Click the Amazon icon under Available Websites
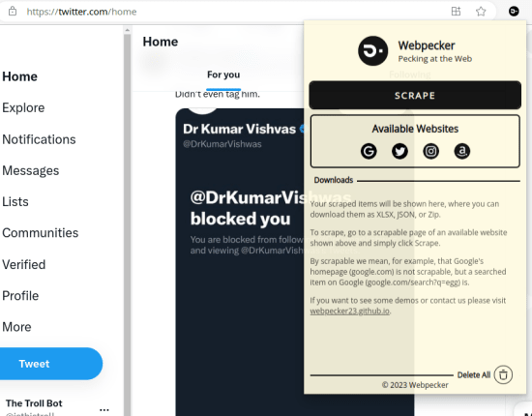The height and width of the screenshot is (416, 532). (x=462, y=151)
